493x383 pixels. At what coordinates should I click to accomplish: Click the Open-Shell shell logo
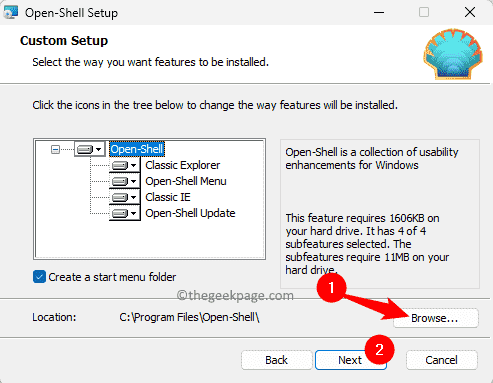click(453, 54)
